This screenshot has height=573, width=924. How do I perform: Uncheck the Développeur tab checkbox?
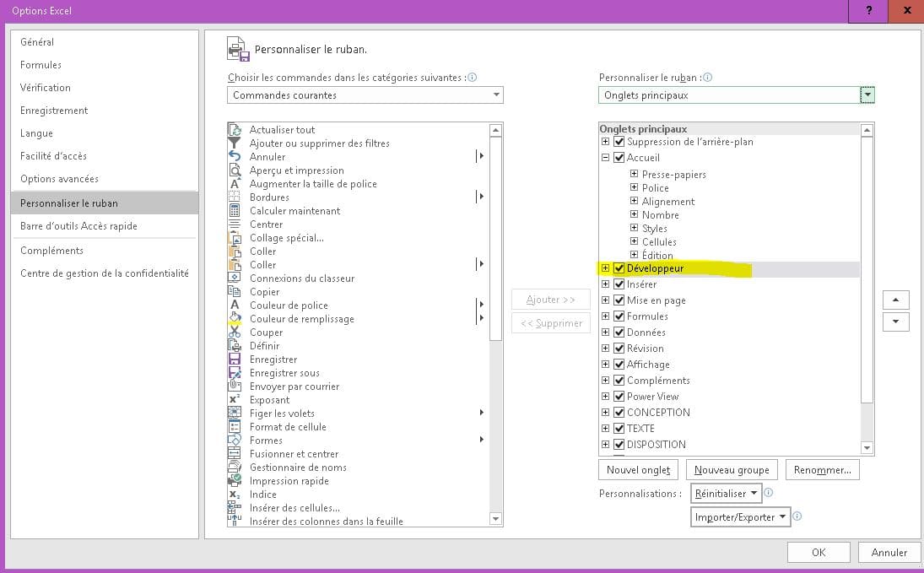pyautogui.click(x=619, y=268)
